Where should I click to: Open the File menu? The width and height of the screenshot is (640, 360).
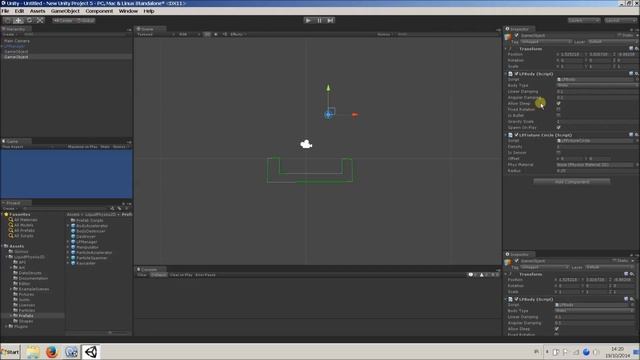click(x=5, y=11)
